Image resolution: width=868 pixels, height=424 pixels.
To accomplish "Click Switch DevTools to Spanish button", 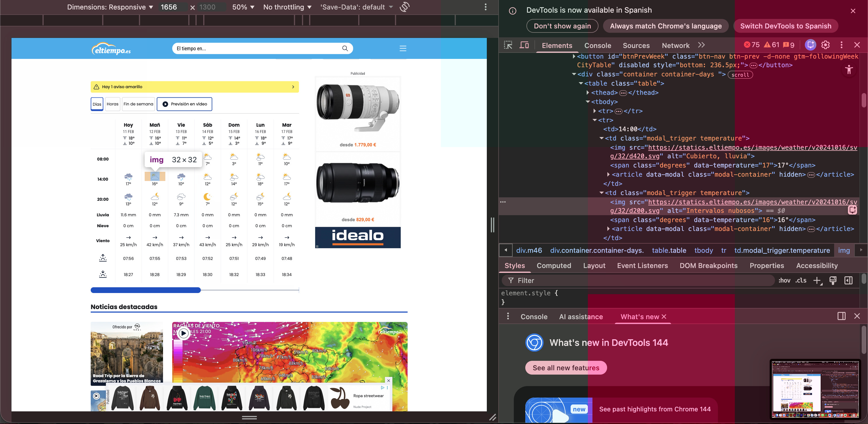I will click(x=785, y=26).
